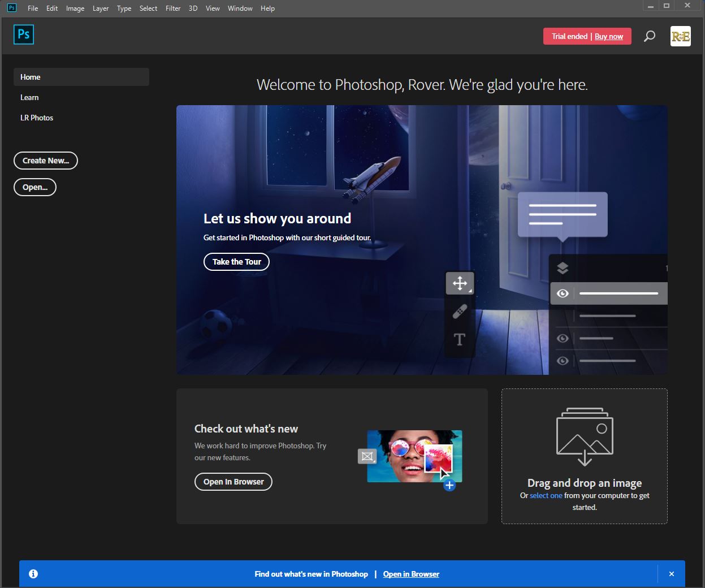Screen dimensions: 705x588
Task: Open the Layer menu
Action: point(101,8)
